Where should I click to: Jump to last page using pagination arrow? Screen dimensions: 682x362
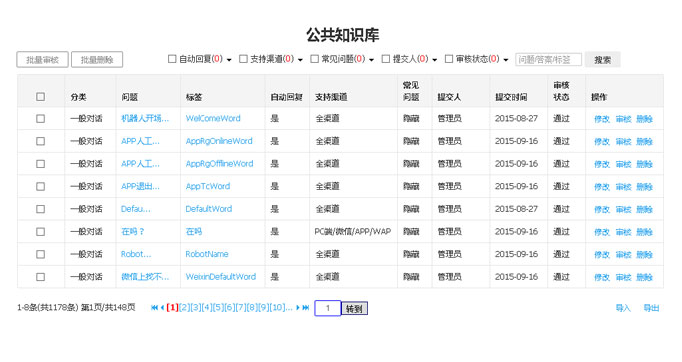[306, 308]
